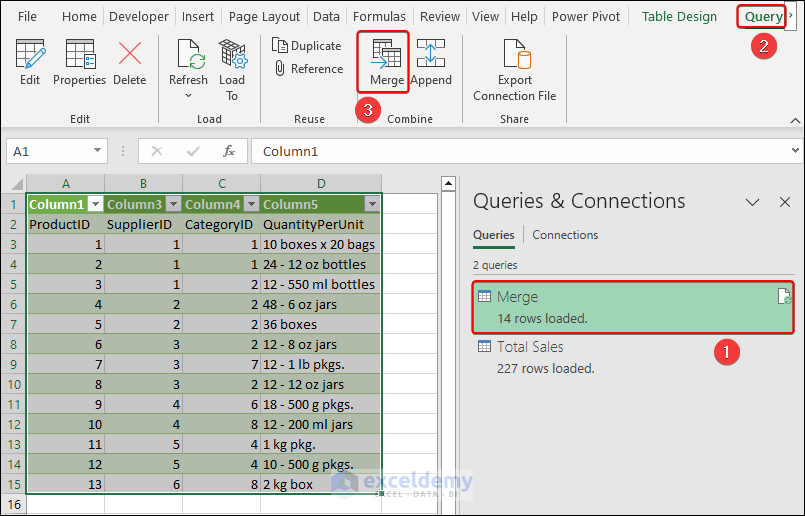
Task: Open the Table Design tab
Action: coord(679,17)
